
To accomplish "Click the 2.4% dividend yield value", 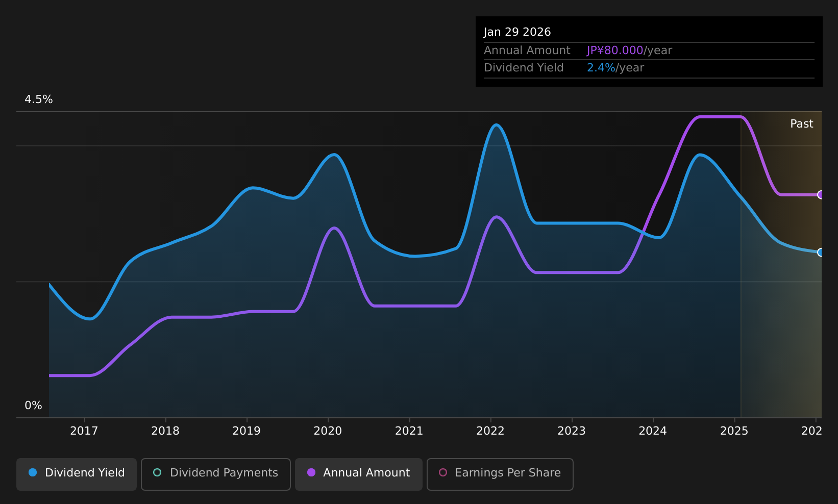I will 601,68.
